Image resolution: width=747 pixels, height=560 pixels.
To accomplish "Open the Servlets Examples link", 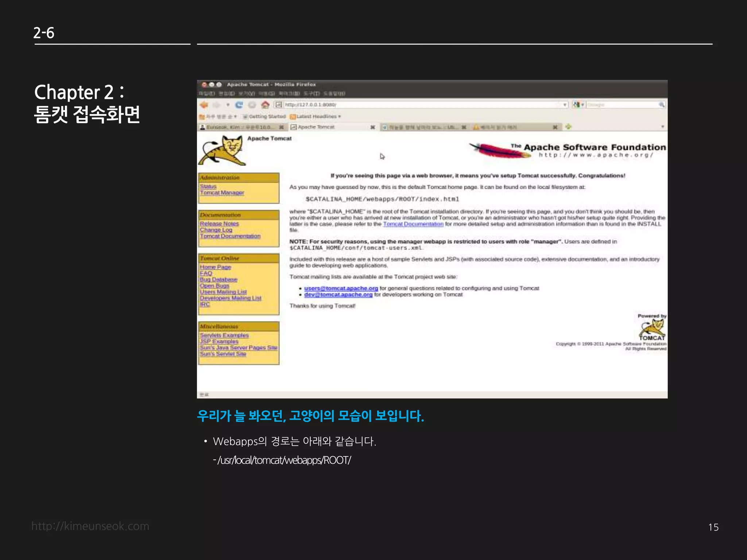I will pos(224,335).
